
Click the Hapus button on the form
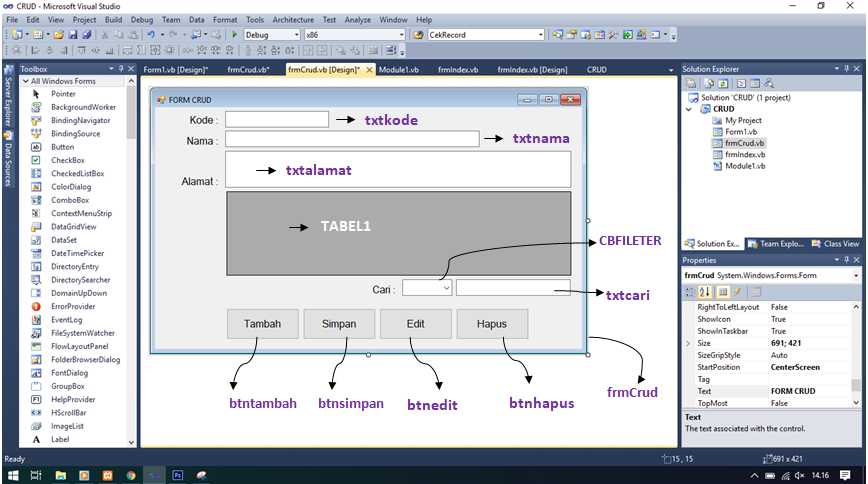click(x=492, y=324)
